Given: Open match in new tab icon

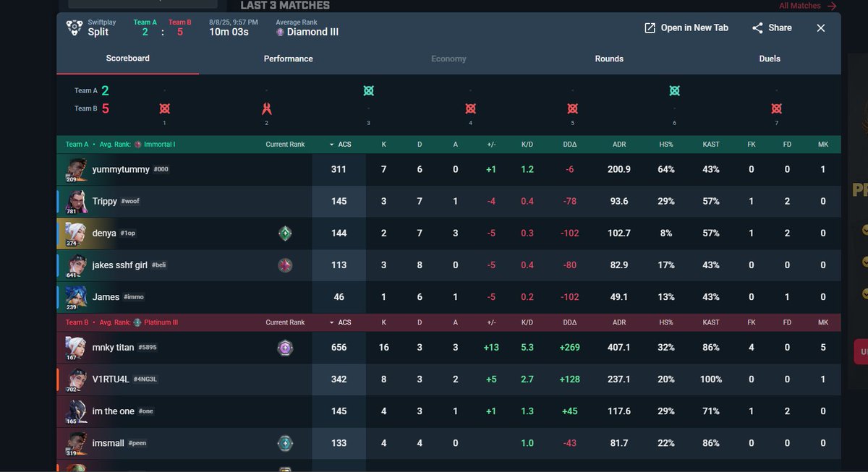Looking at the screenshot, I should pos(650,27).
